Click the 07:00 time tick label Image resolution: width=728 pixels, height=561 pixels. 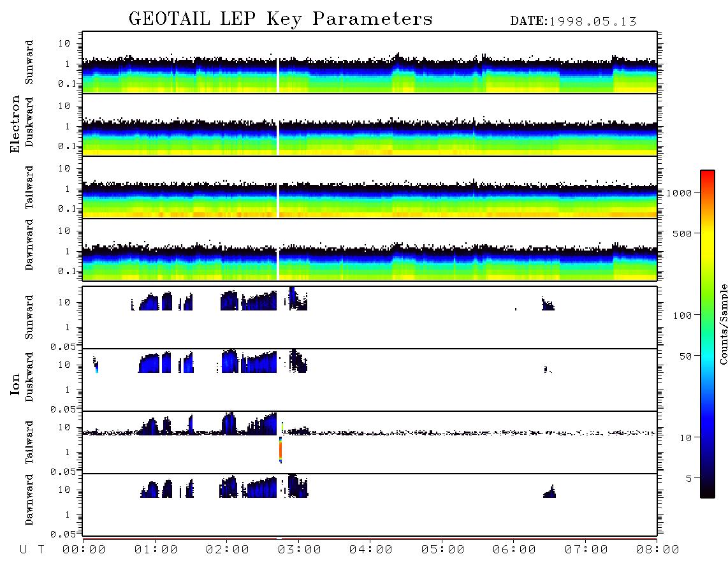point(586,550)
